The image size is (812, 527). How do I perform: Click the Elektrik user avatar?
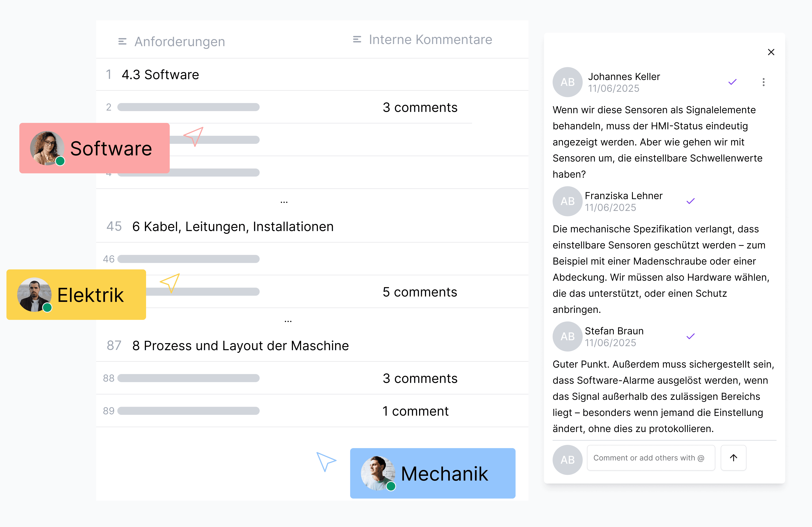[x=34, y=294]
